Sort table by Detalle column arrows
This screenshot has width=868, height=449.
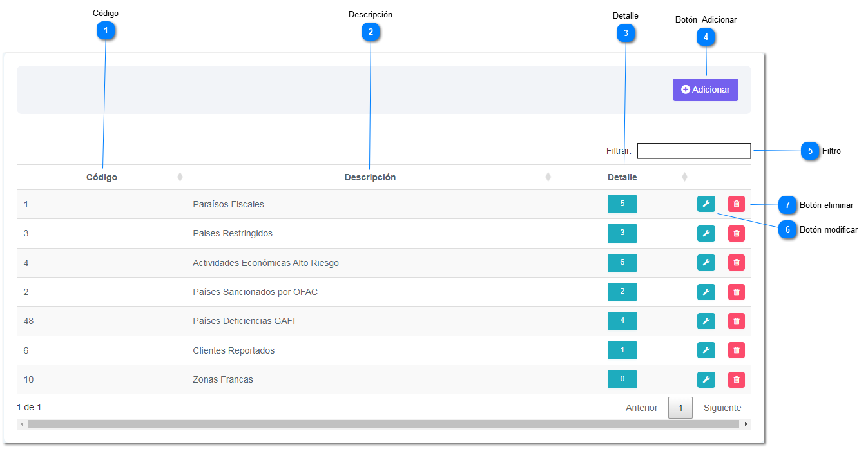[685, 177]
